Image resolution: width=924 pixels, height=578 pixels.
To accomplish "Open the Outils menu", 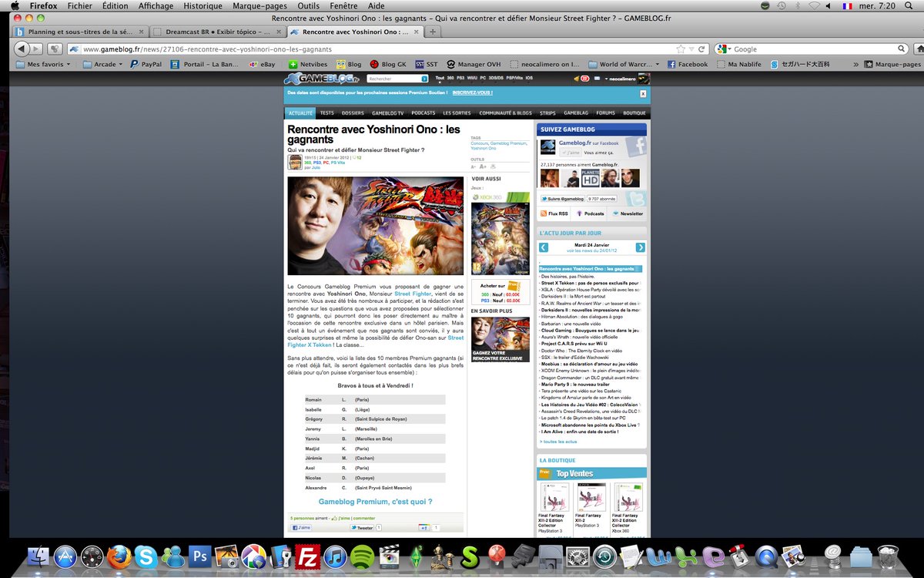I will point(308,5).
